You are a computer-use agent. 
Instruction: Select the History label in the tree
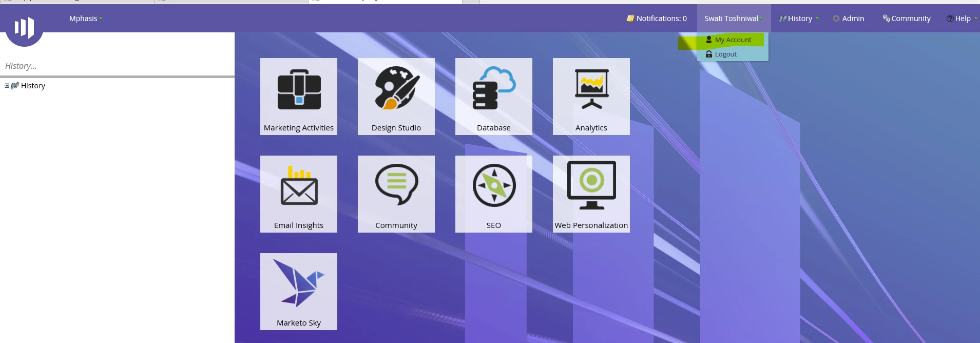pos(33,86)
